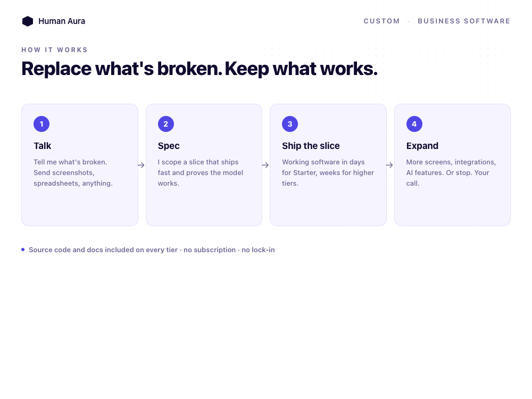Click the Talk card title
532x399 pixels.
(x=43, y=146)
